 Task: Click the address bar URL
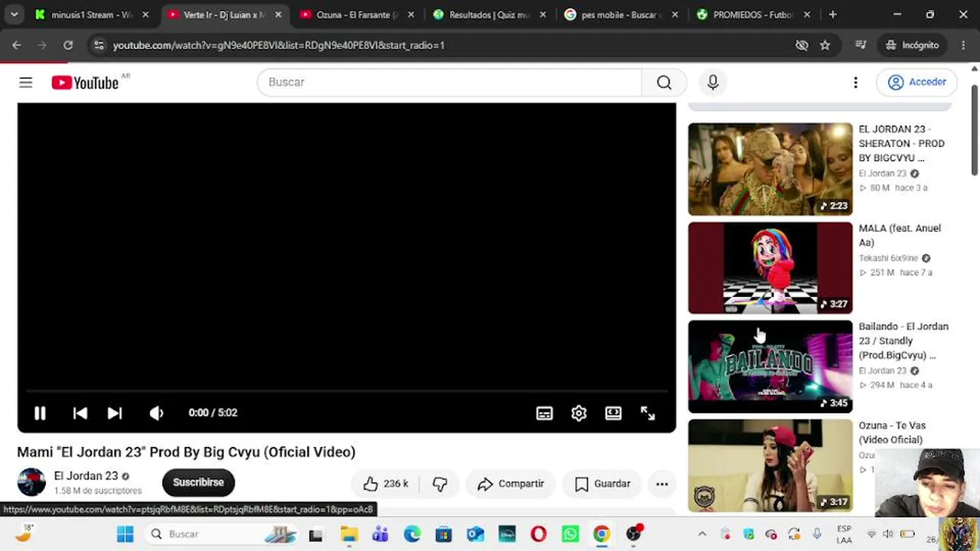pos(279,45)
